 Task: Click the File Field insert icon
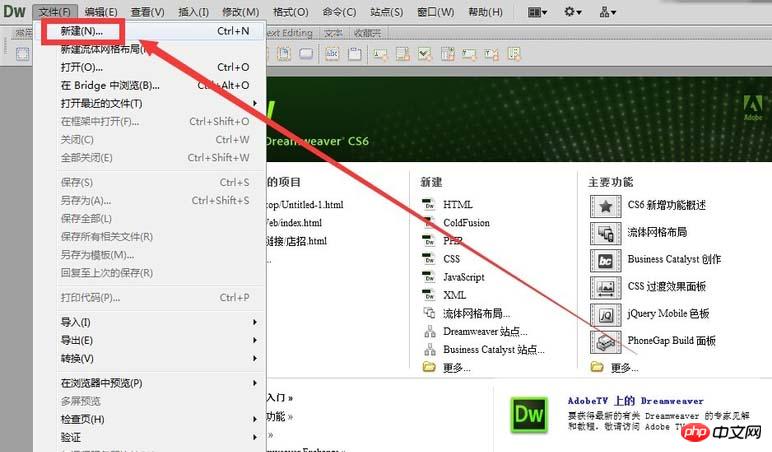tap(284, 54)
